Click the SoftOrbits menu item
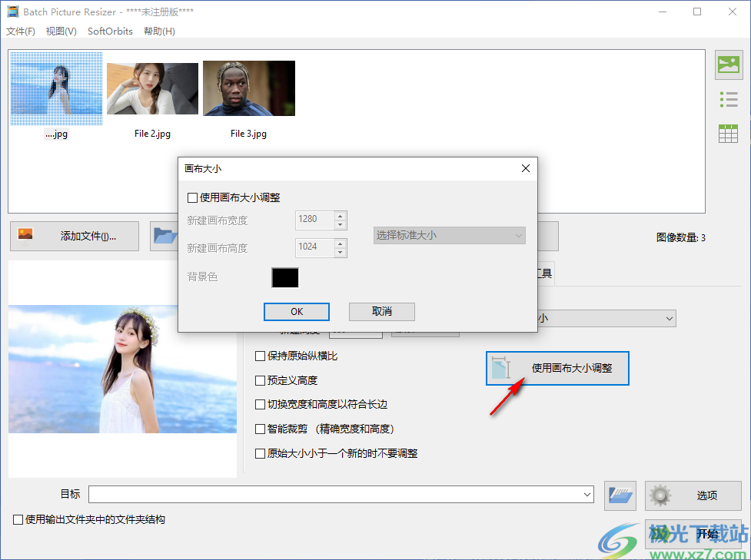The height and width of the screenshot is (560, 751). click(109, 31)
